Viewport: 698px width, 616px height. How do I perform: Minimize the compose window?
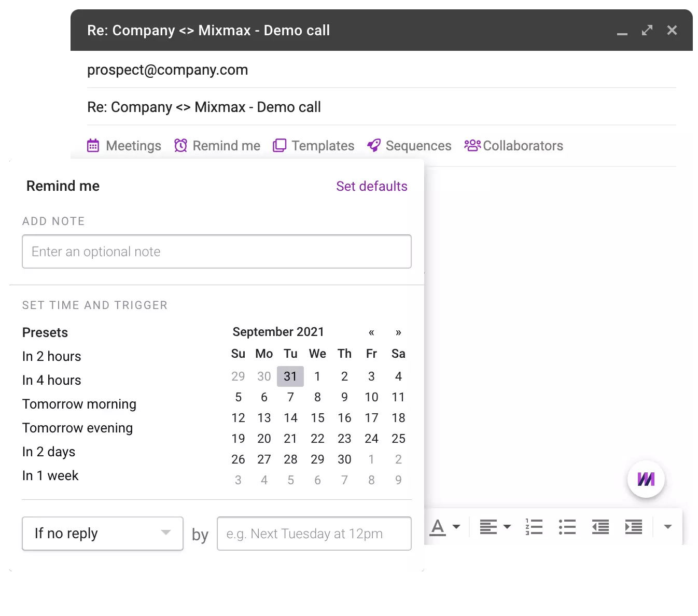[622, 33]
